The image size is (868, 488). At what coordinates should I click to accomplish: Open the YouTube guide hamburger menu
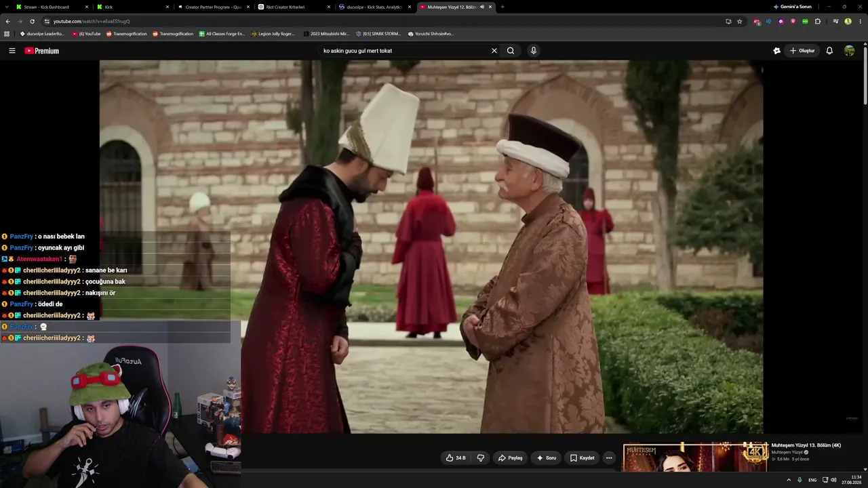point(12,51)
